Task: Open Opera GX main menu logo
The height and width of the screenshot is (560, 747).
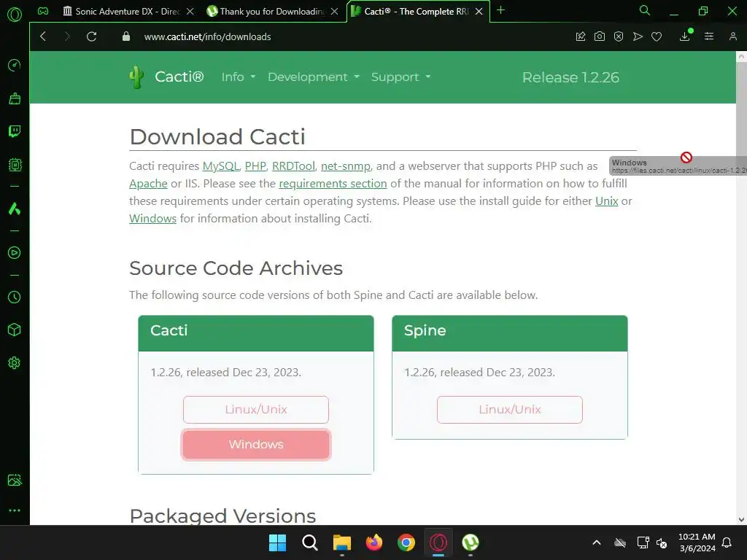Action: pos(15,15)
